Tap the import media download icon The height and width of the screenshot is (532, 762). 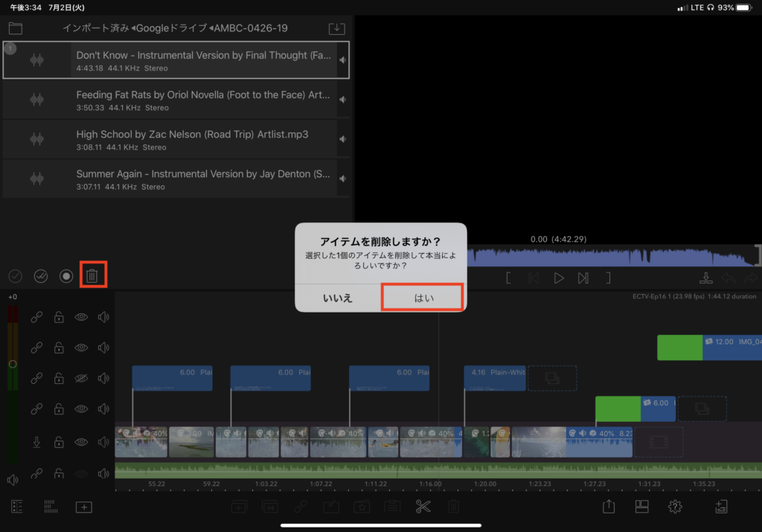point(337,28)
